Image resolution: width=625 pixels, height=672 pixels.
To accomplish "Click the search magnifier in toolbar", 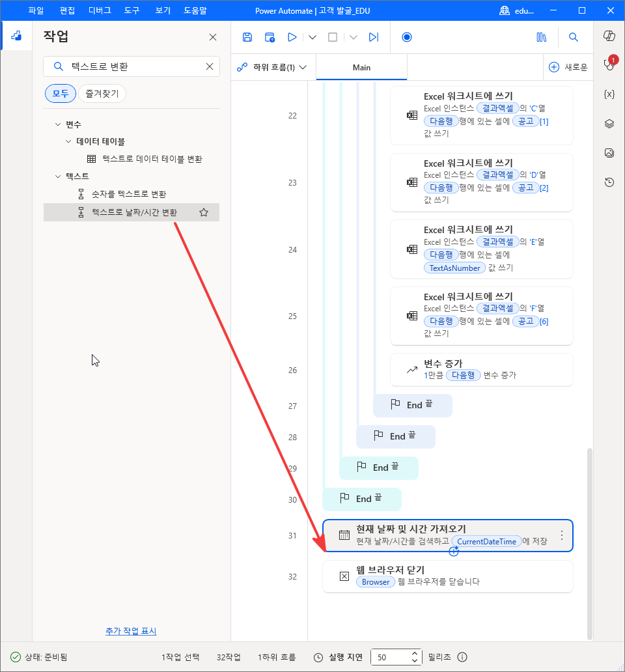I will click(573, 37).
